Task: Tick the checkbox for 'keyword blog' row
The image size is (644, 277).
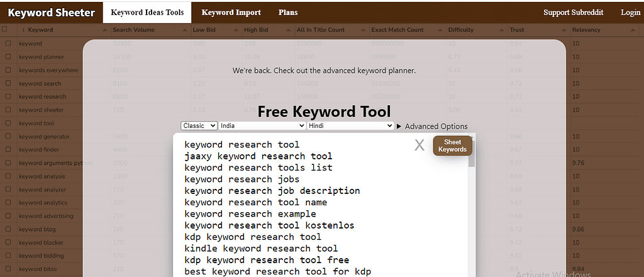Action: 8,229
